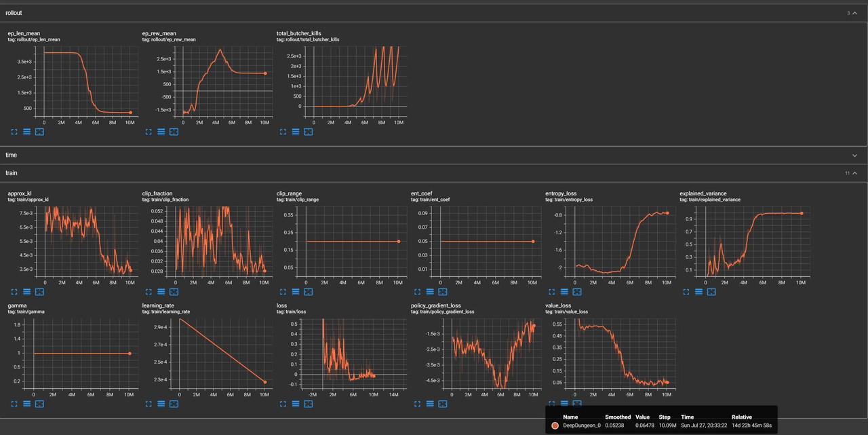Fit learning_rate chart domain to data

pyautogui.click(x=174, y=404)
